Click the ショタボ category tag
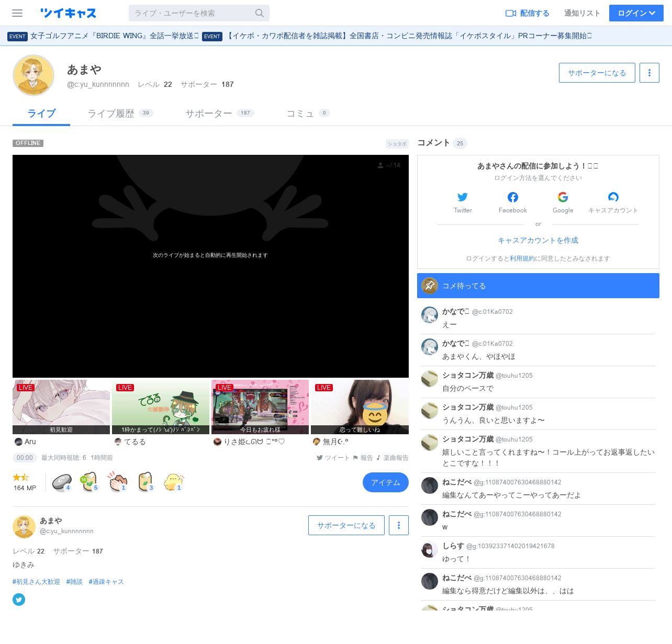 click(397, 144)
